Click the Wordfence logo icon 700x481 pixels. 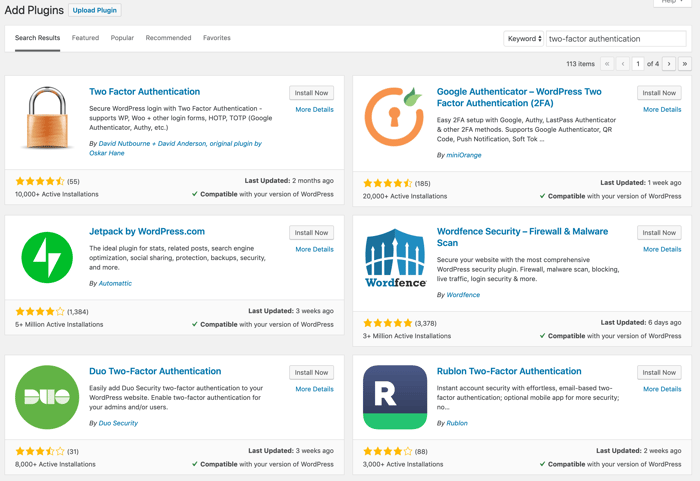point(396,258)
